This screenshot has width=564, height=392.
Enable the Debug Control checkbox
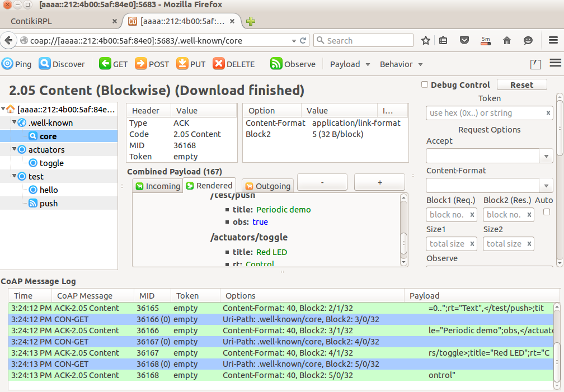click(x=425, y=84)
